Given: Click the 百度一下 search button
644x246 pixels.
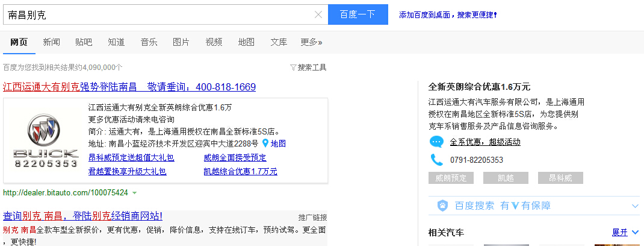Looking at the screenshot, I should [x=358, y=14].
